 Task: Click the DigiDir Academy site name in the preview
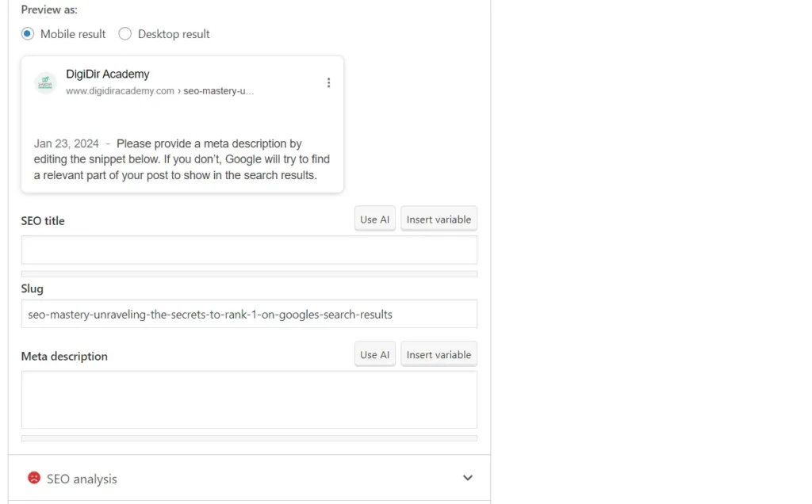click(x=108, y=74)
